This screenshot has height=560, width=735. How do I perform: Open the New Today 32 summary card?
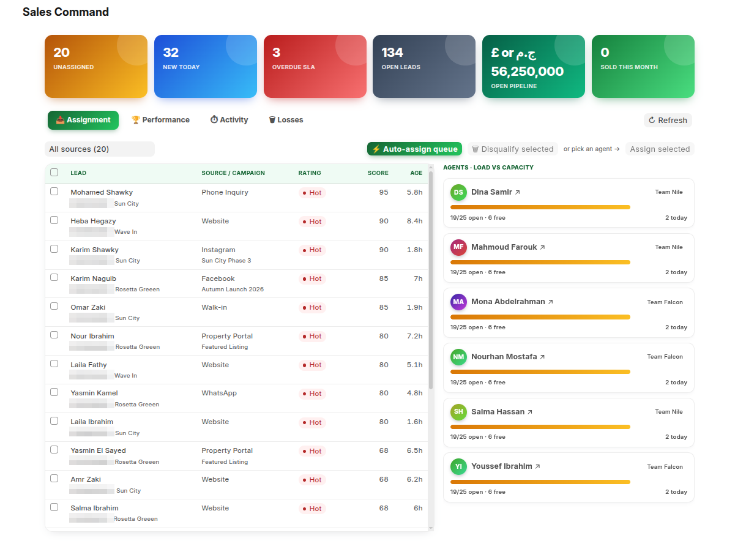coord(206,66)
